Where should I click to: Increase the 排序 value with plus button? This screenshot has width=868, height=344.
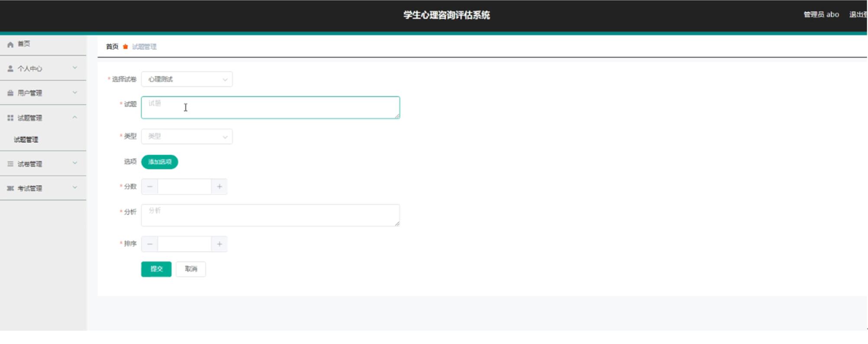(x=219, y=244)
